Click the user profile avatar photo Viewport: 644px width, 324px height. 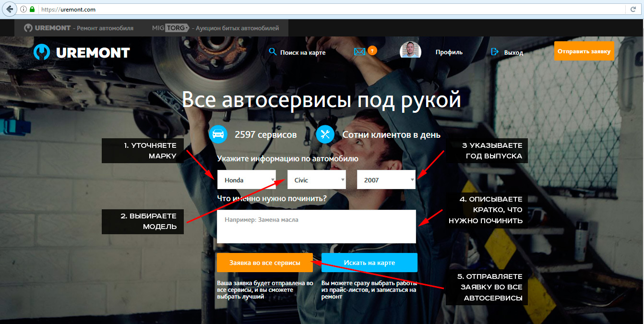point(410,50)
